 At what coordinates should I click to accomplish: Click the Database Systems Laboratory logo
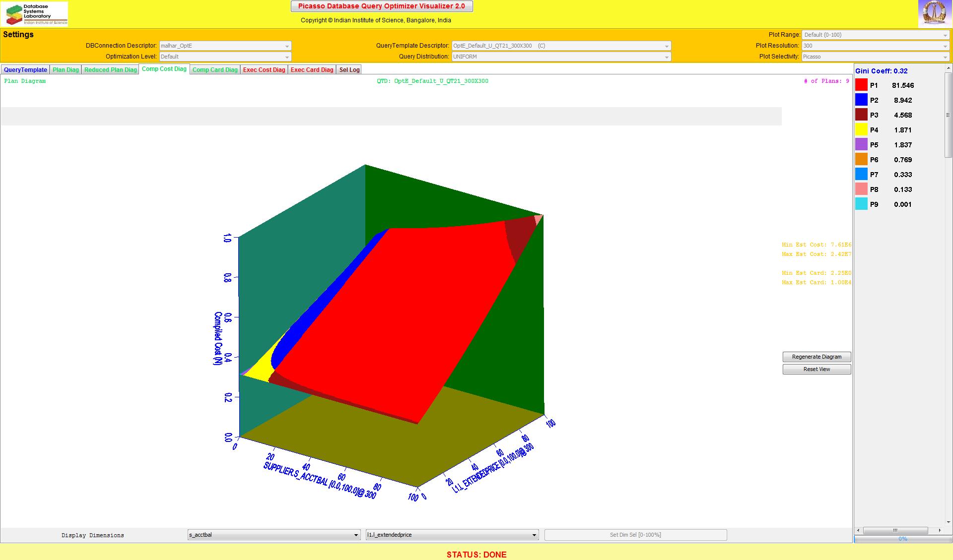pos(35,14)
